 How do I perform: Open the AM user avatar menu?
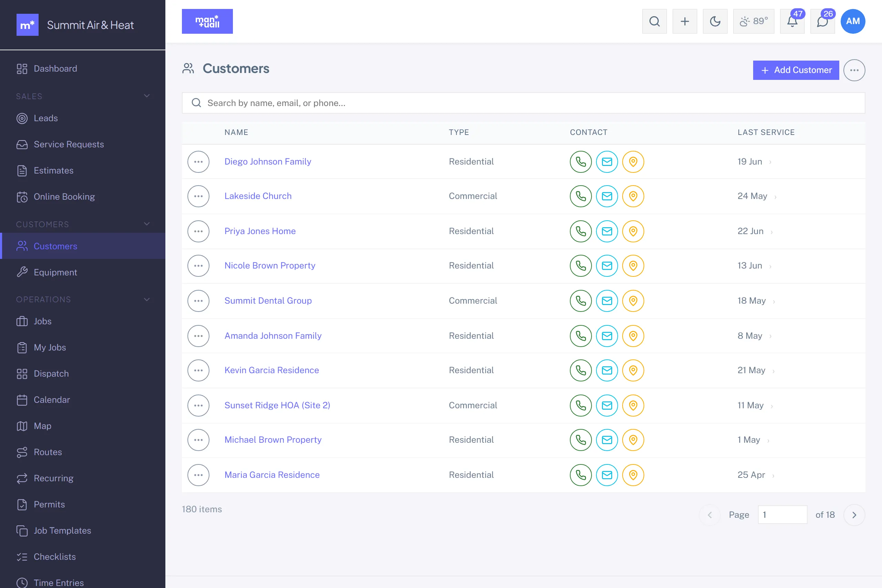(x=853, y=21)
